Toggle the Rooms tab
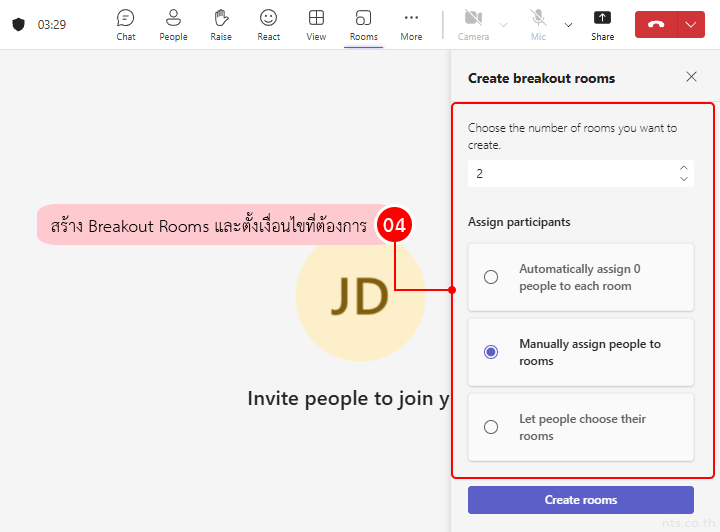 [x=363, y=24]
